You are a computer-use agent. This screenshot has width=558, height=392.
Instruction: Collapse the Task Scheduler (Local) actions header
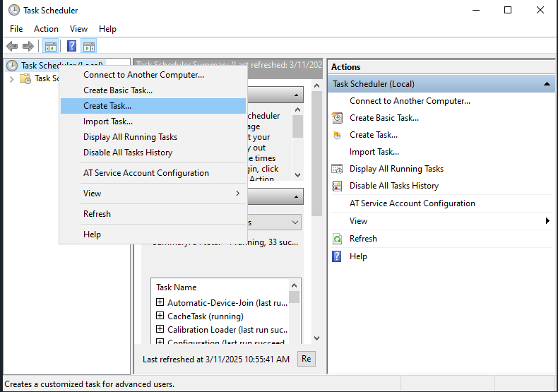click(x=547, y=84)
